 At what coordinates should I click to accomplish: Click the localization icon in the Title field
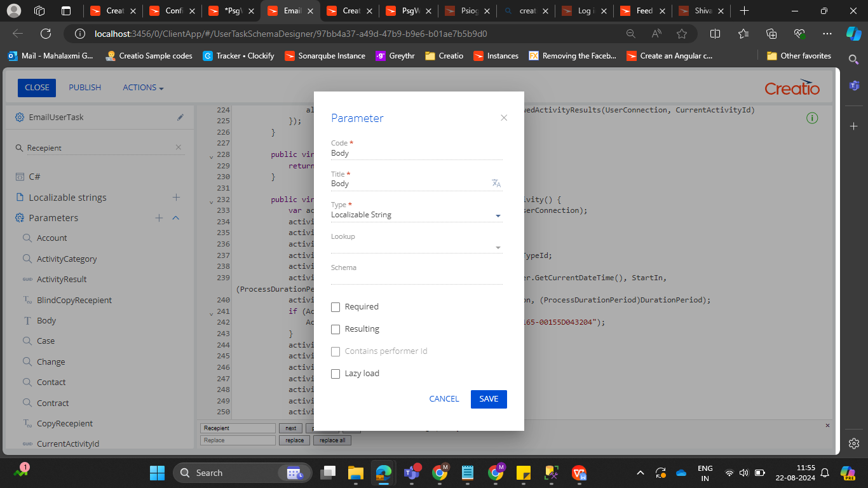tap(496, 183)
